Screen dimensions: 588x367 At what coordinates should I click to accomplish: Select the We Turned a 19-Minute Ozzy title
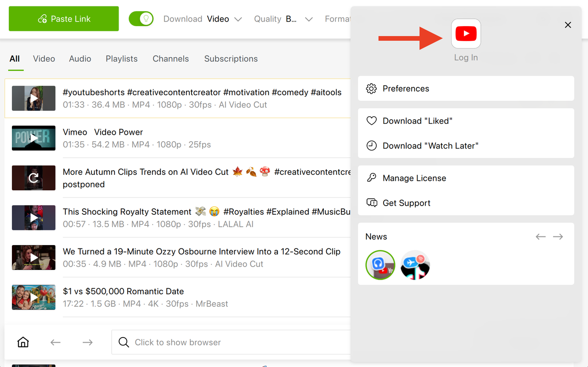tap(202, 252)
